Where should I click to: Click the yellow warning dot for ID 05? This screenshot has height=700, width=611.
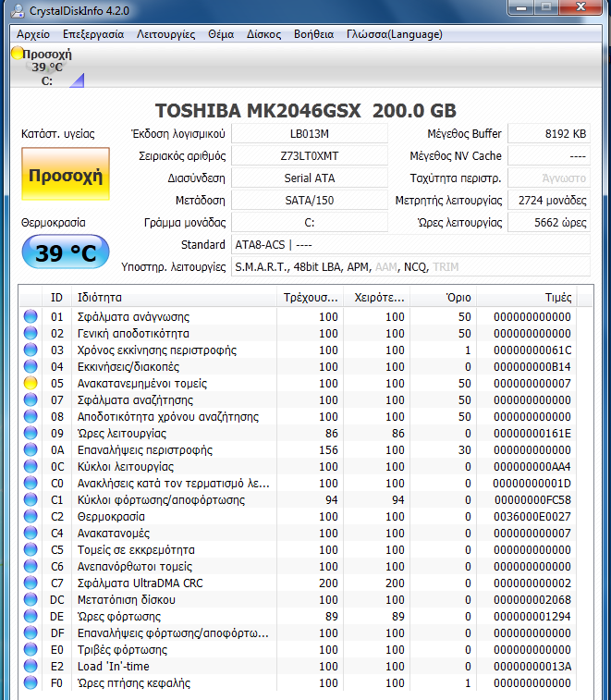click(x=31, y=383)
